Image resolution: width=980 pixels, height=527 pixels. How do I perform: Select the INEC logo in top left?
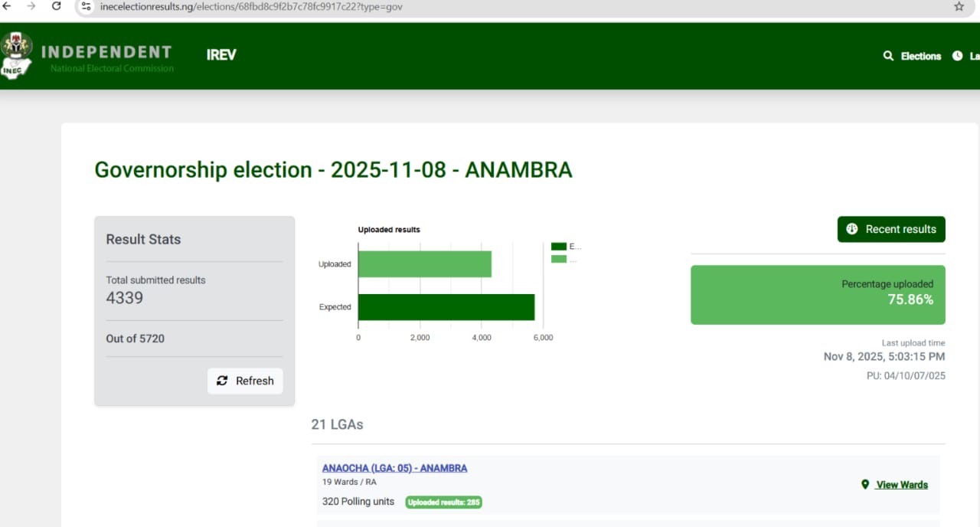(x=17, y=54)
